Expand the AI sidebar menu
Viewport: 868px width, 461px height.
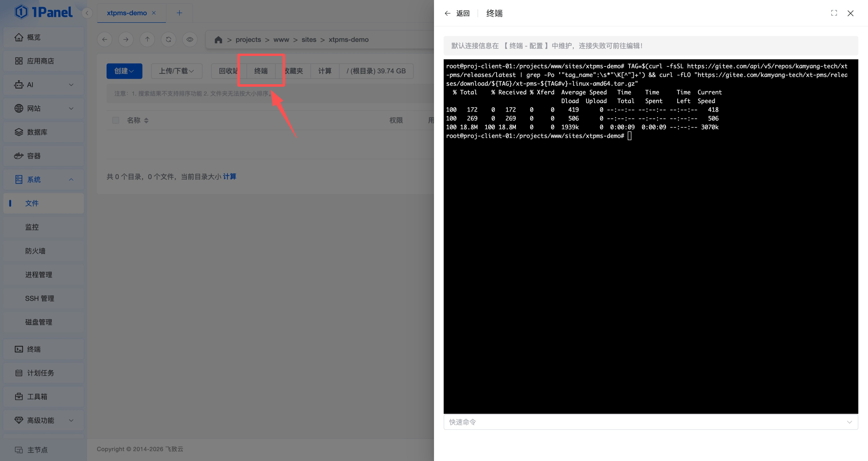point(44,85)
